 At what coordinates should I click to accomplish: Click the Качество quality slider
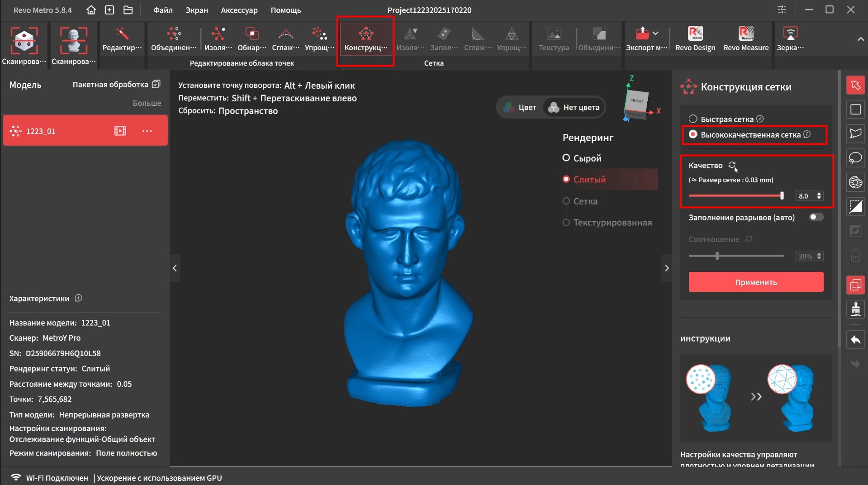click(736, 196)
